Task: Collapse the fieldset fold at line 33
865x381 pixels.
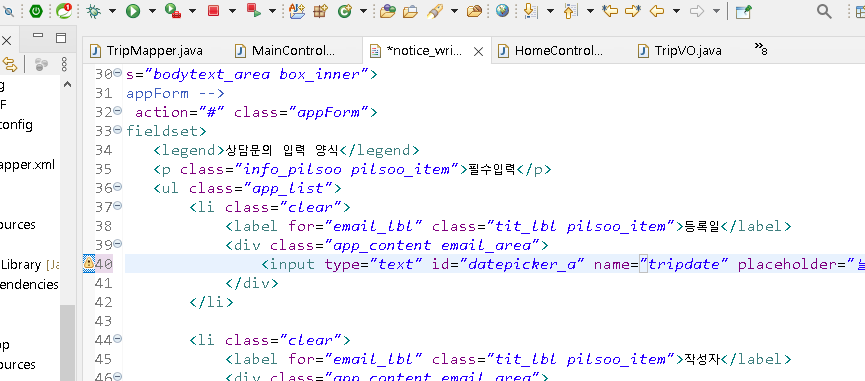Action: [117, 130]
